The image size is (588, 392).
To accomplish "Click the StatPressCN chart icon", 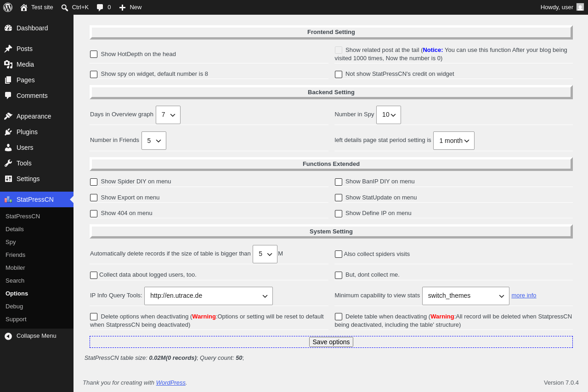I will click(8, 199).
